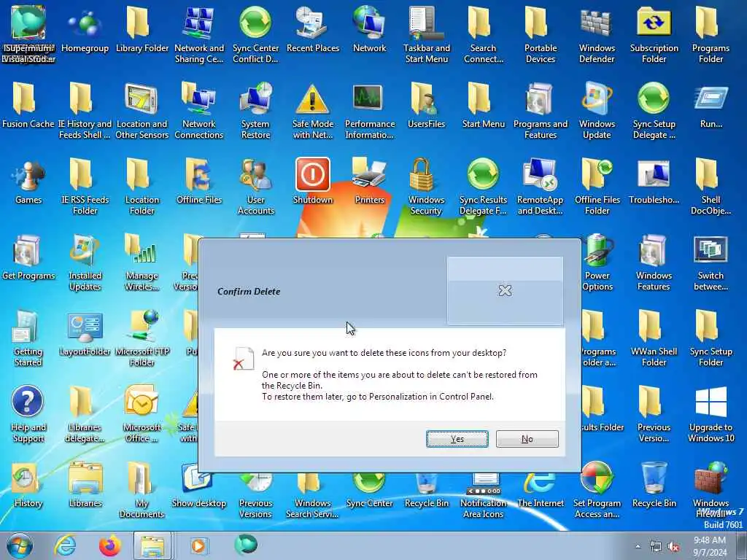
Task: Select the Microsoft Office icon
Action: click(142, 414)
